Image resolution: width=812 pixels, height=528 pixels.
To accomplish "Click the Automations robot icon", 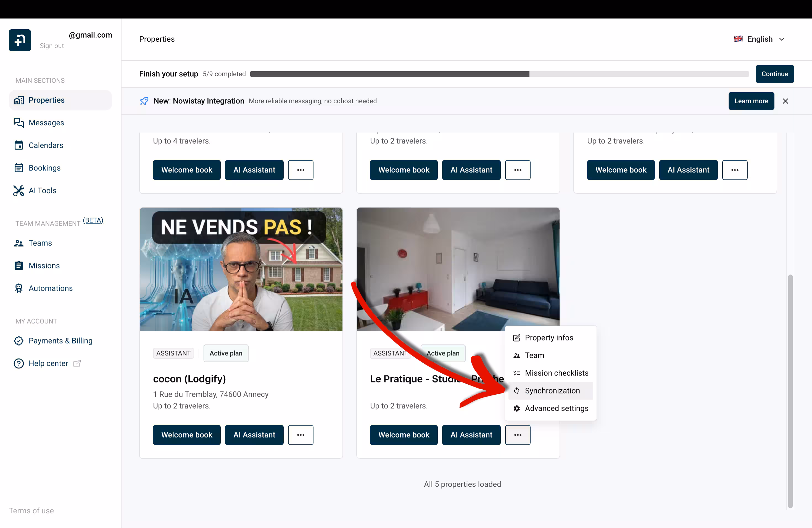I will click(x=19, y=288).
